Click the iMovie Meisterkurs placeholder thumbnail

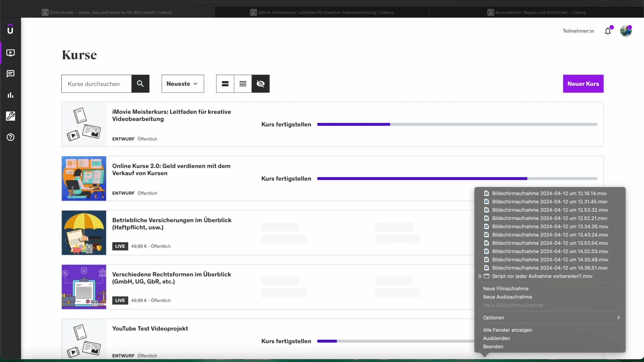click(84, 124)
